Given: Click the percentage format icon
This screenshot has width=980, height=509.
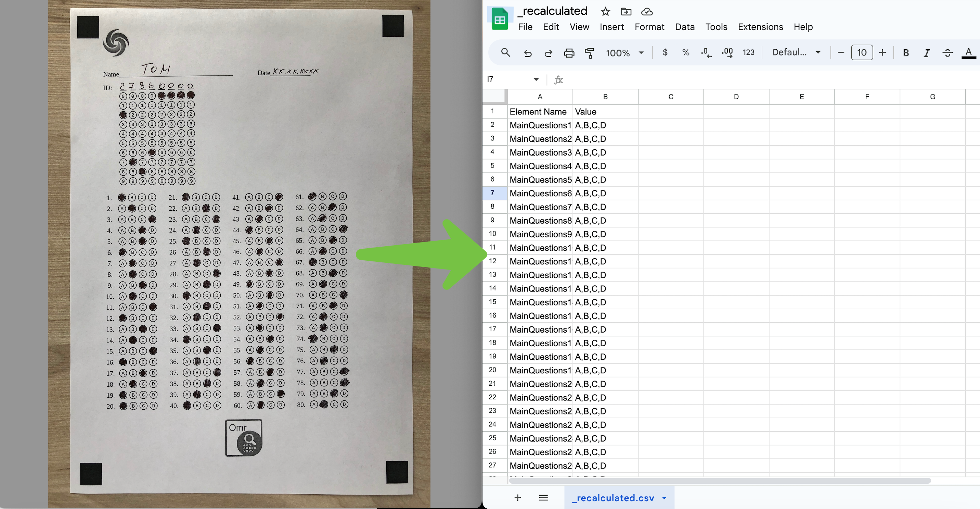Looking at the screenshot, I should pyautogui.click(x=684, y=52).
